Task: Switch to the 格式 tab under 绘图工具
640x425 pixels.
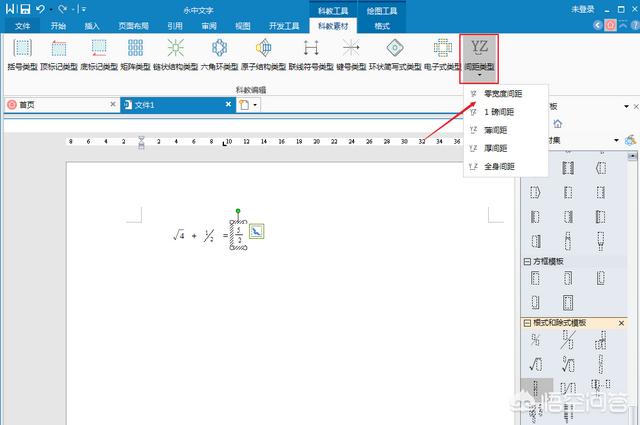Action: coord(382,26)
